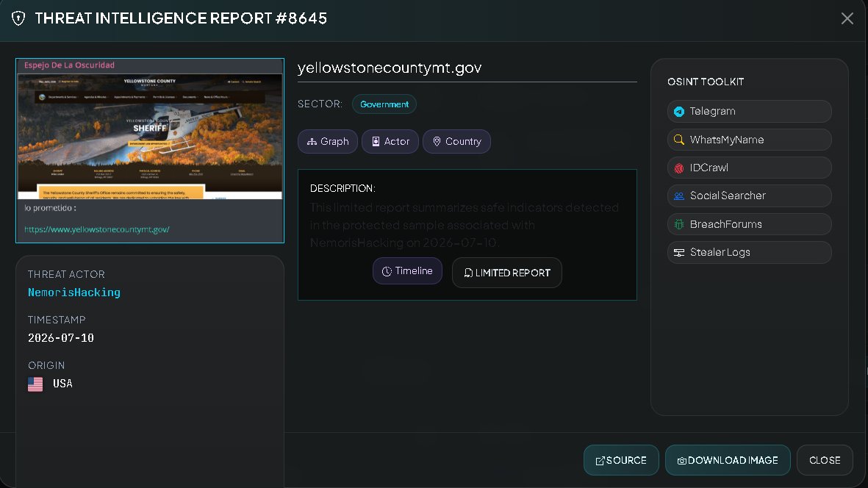
Task: Click the Yellowstone County Sheriff screenshot thumbnail
Action: click(x=150, y=137)
